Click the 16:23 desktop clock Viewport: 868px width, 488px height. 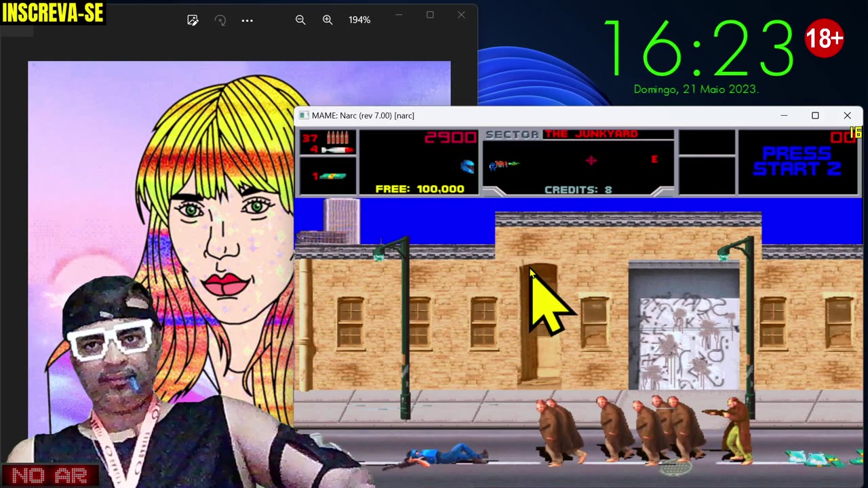tap(698, 48)
